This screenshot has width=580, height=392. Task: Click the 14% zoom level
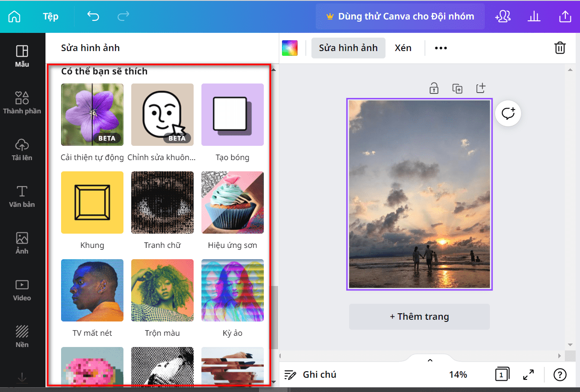tap(458, 375)
